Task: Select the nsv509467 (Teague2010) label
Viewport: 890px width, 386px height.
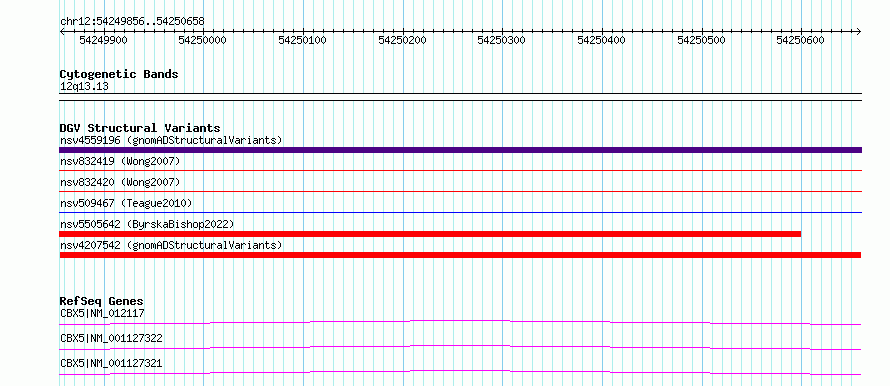Action: pyautogui.click(x=126, y=203)
